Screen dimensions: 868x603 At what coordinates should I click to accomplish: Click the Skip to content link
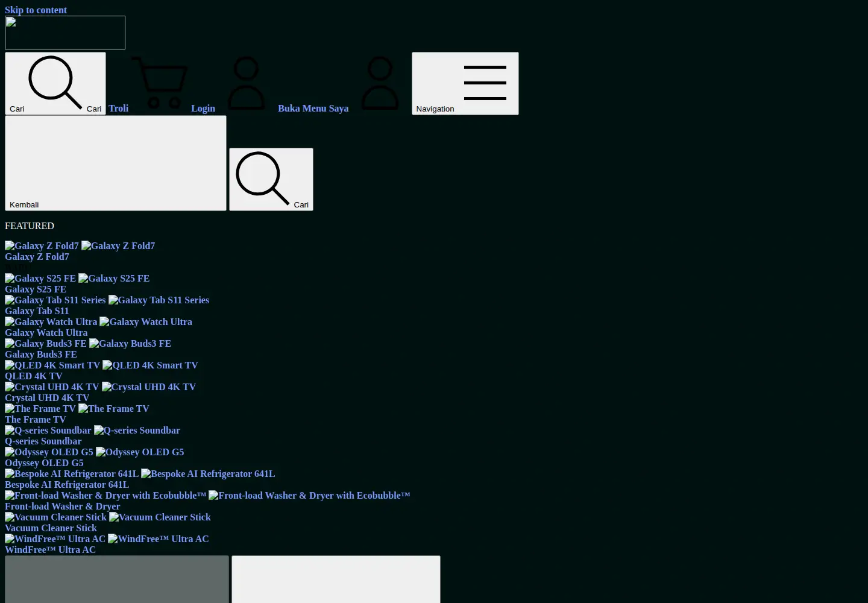click(x=36, y=10)
